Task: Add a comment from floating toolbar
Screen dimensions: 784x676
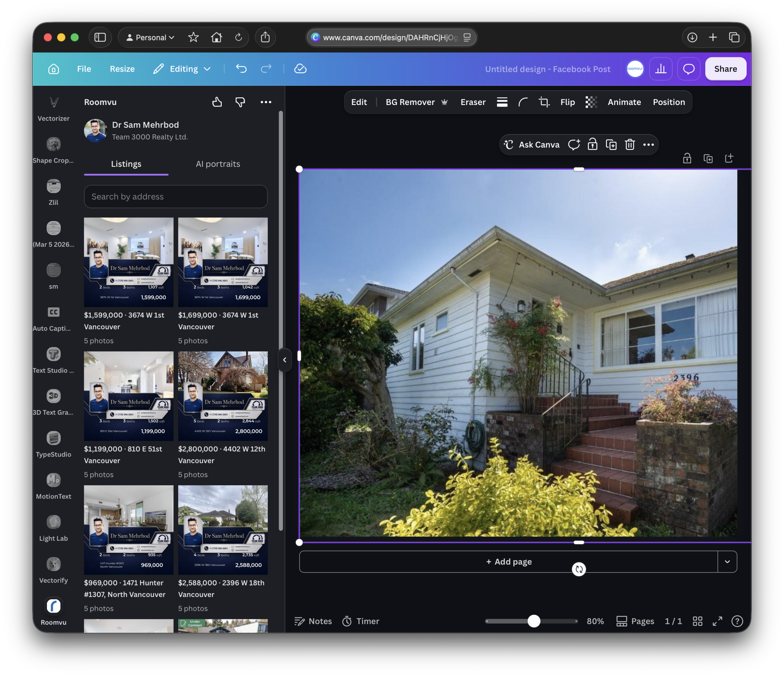Action: 574,145
